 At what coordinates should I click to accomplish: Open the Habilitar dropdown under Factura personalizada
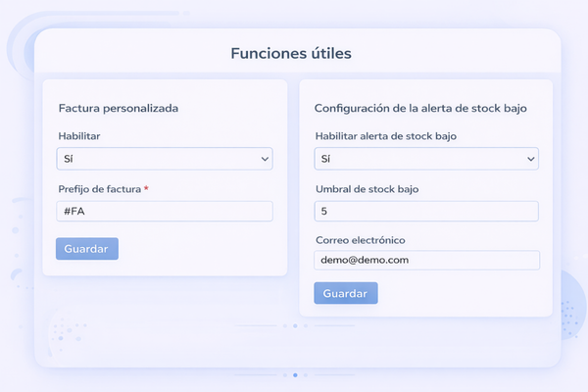pos(165,159)
